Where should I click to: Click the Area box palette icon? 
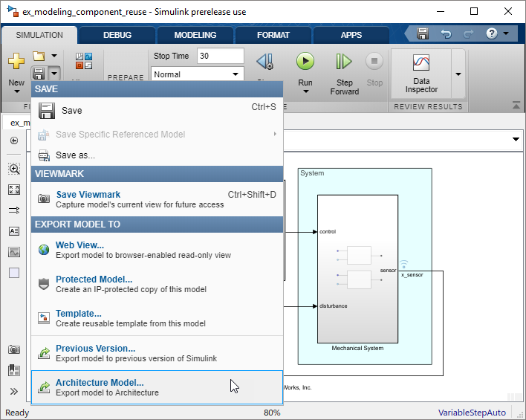(x=14, y=273)
